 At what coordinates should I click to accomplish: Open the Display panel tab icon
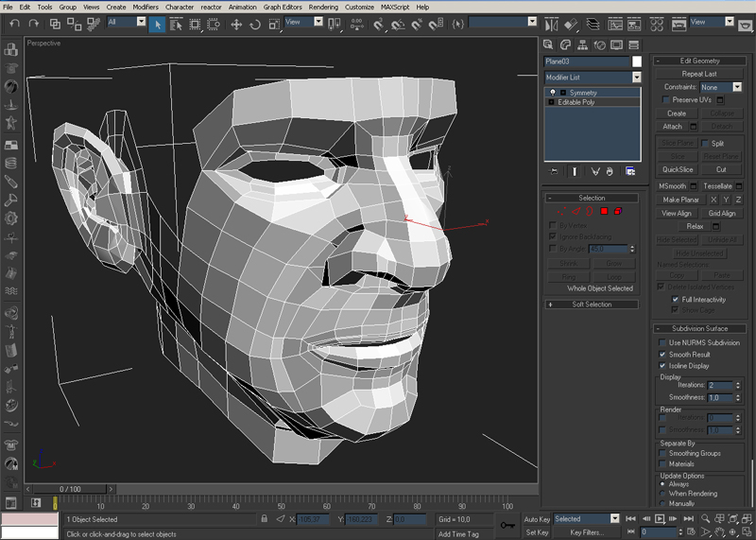pyautogui.click(x=616, y=44)
